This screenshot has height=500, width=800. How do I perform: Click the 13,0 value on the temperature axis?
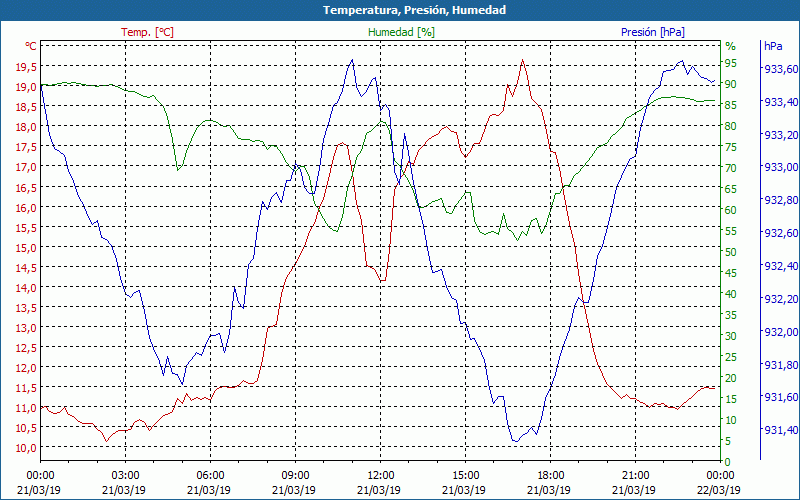[x=24, y=328]
